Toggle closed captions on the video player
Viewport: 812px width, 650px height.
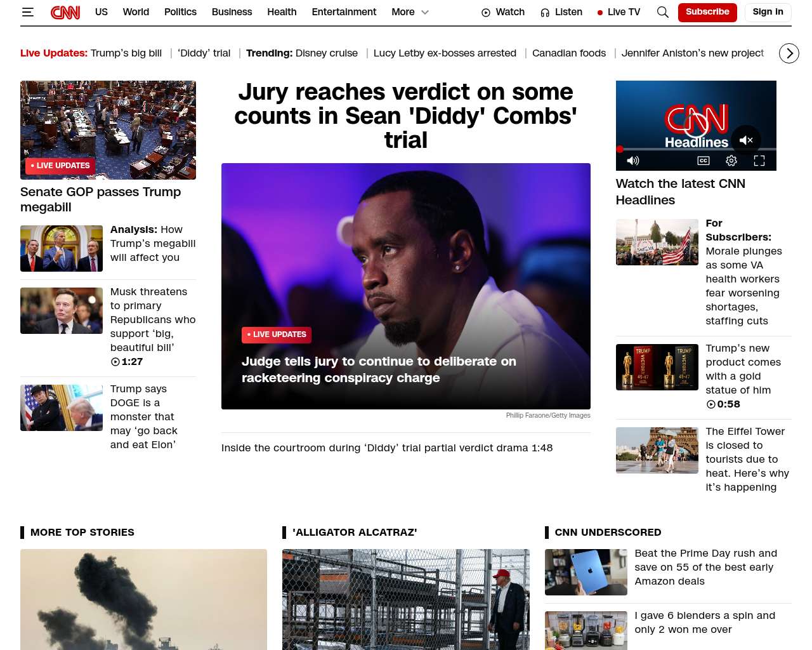pyautogui.click(x=704, y=161)
